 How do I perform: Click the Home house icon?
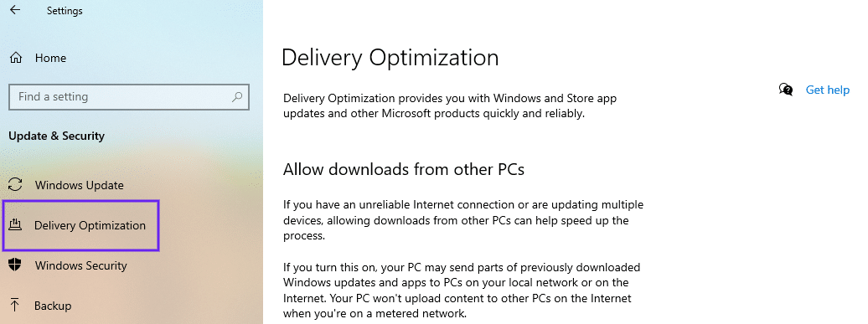16,58
